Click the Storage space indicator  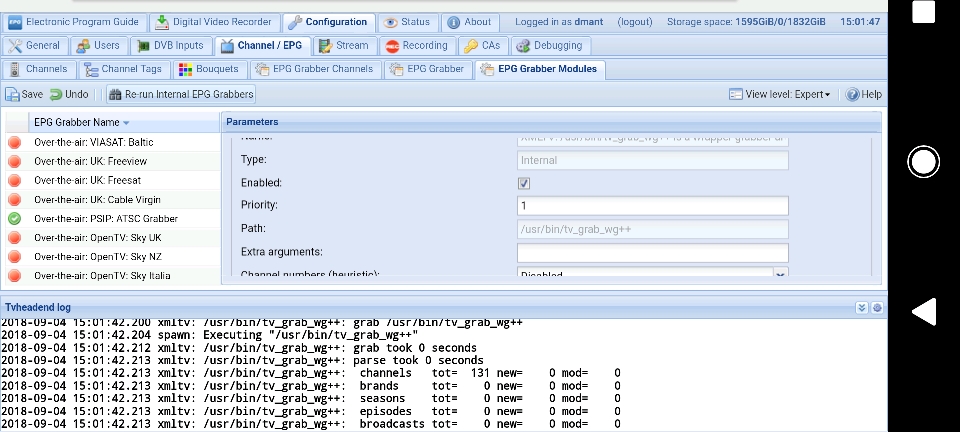pyautogui.click(x=746, y=22)
